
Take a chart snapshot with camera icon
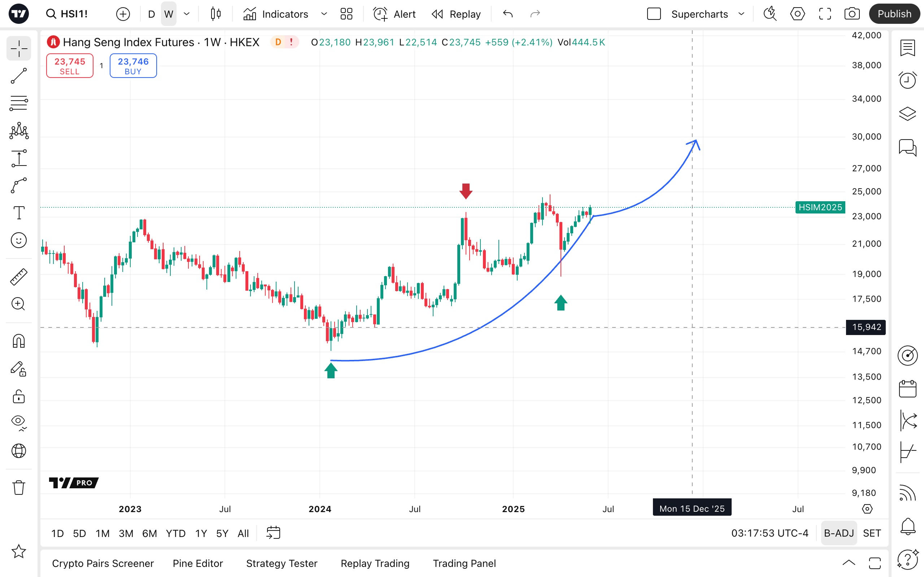[852, 14]
